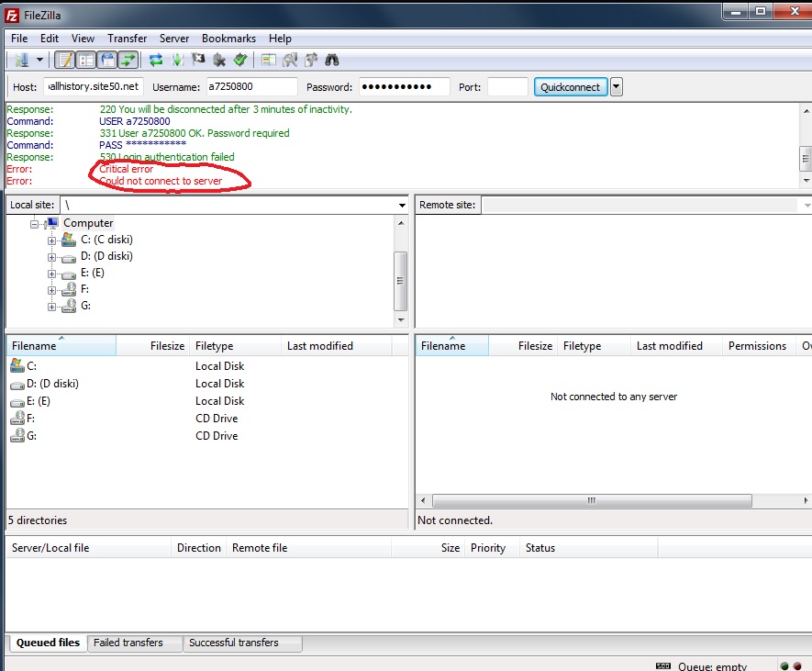Click the Refresh file lists icon

tap(156, 61)
